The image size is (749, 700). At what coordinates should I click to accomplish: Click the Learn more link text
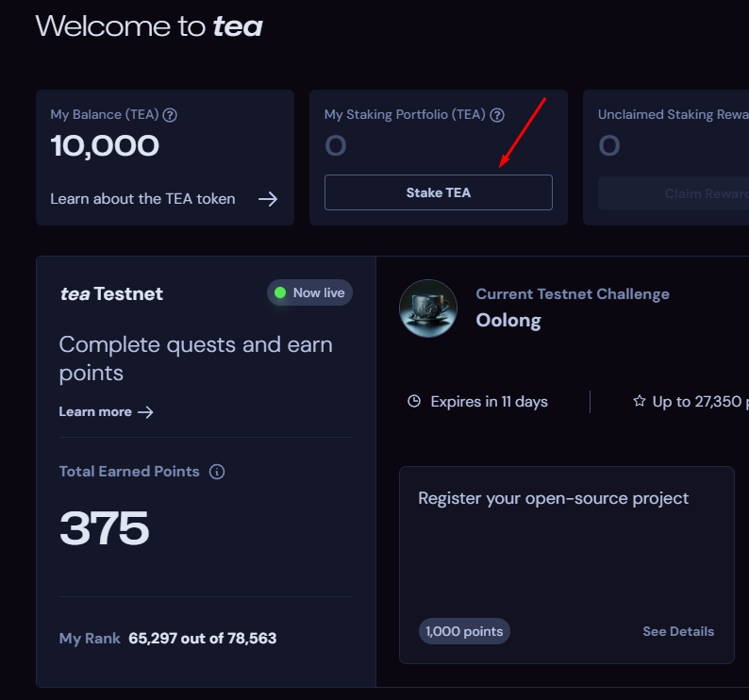95,412
